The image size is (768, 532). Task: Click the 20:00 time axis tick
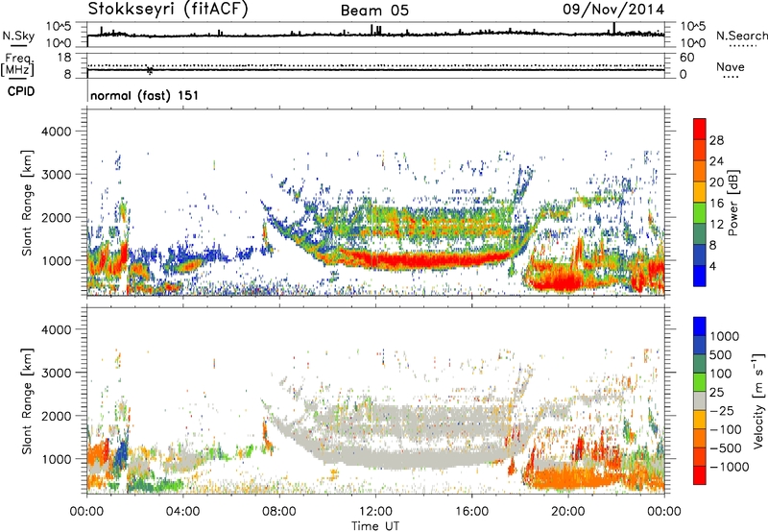pyautogui.click(x=568, y=512)
